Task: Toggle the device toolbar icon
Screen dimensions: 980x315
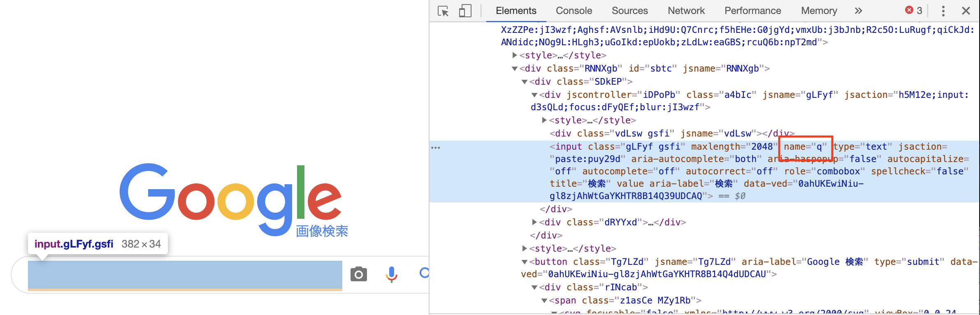Action: tap(465, 11)
